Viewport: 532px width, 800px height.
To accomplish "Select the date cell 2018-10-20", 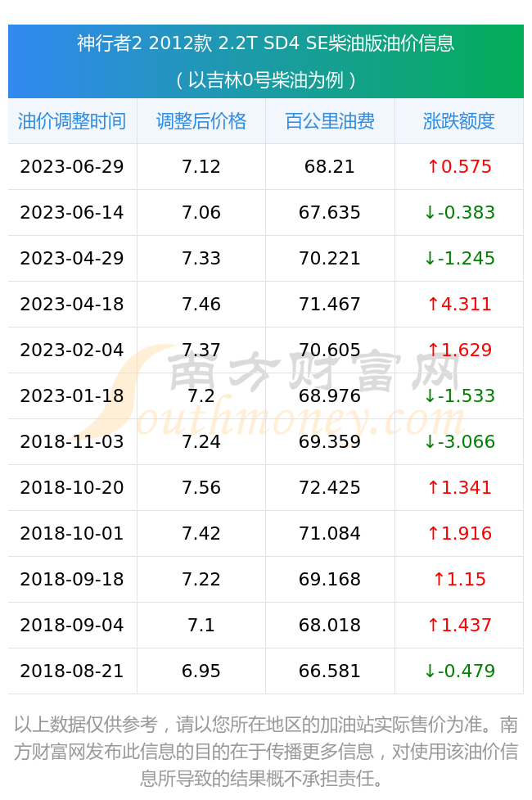I will coord(72,488).
